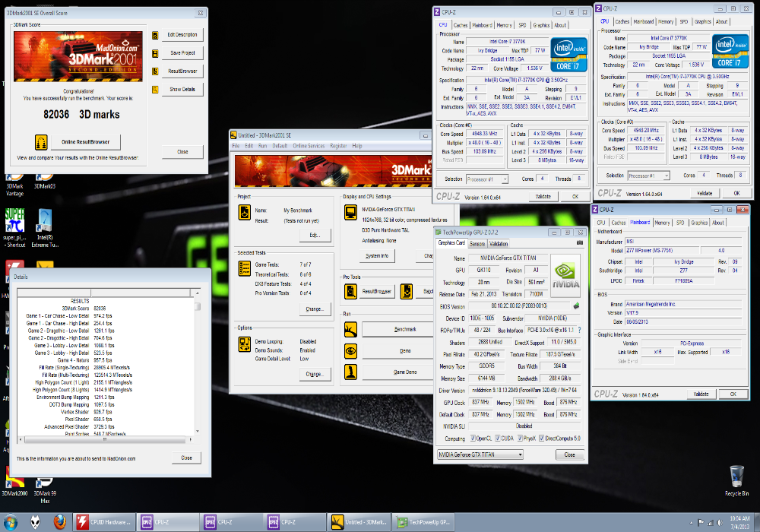760x532 pixels.
Task: Show hidden icons arrow in system tray
Action: coord(691,523)
